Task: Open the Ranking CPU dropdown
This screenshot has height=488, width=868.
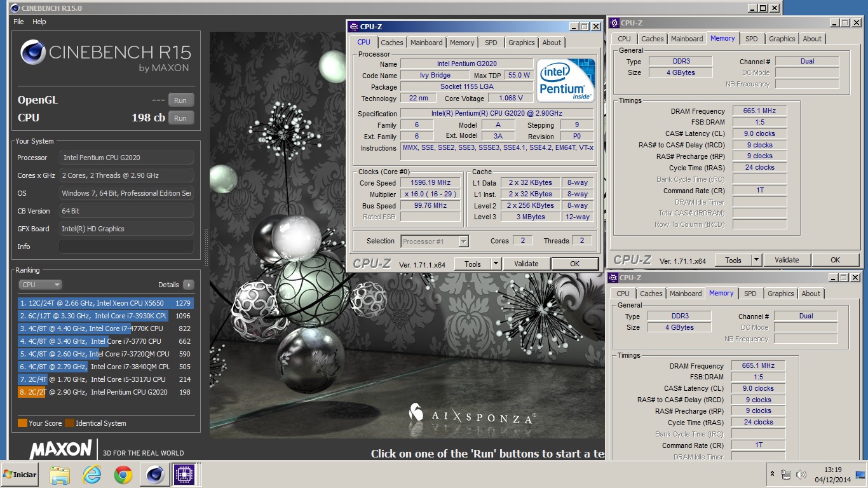Action: [40, 285]
